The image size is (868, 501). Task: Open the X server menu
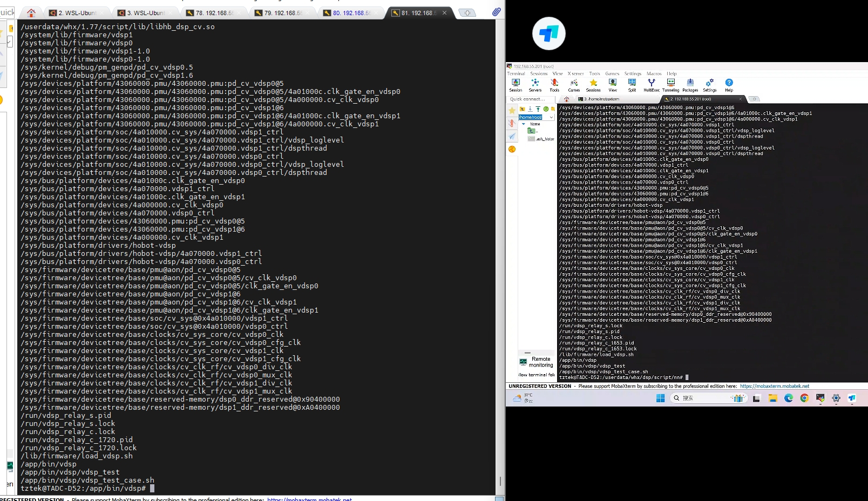(x=575, y=73)
